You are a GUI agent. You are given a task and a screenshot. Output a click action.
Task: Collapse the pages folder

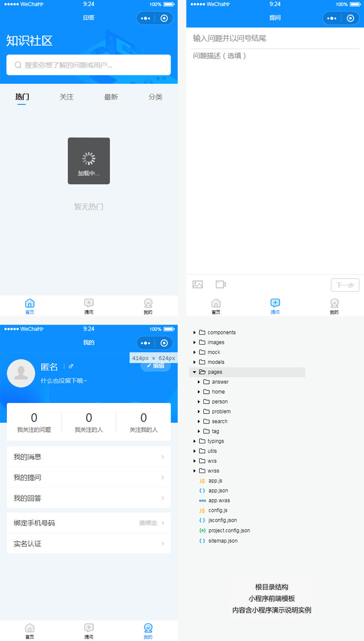[195, 372]
